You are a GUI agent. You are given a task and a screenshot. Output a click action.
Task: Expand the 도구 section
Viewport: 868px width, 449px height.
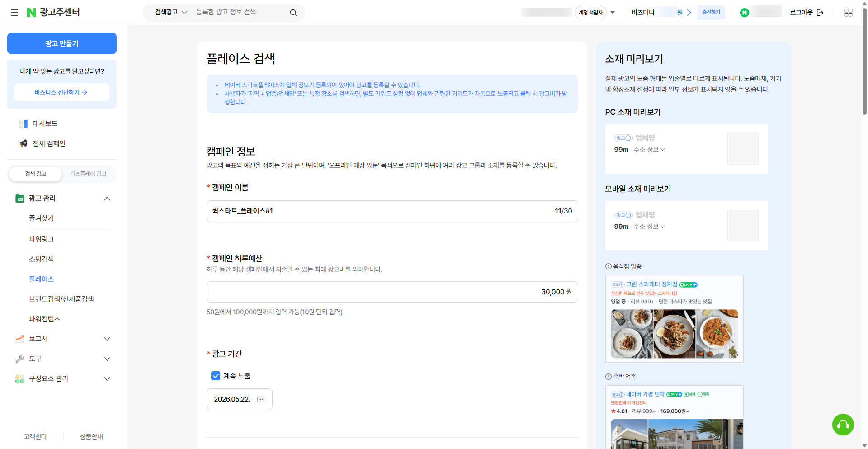point(107,359)
